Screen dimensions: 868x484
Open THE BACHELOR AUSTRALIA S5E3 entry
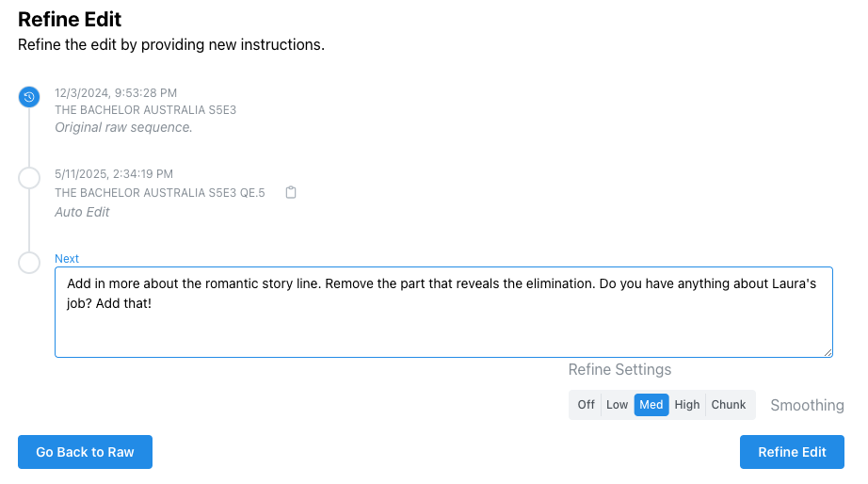point(146,109)
